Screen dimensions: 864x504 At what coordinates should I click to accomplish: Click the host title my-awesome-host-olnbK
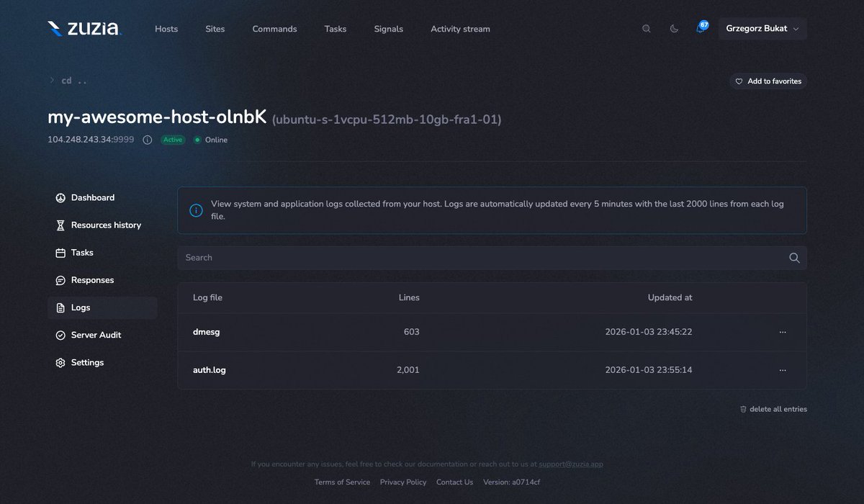(157, 117)
